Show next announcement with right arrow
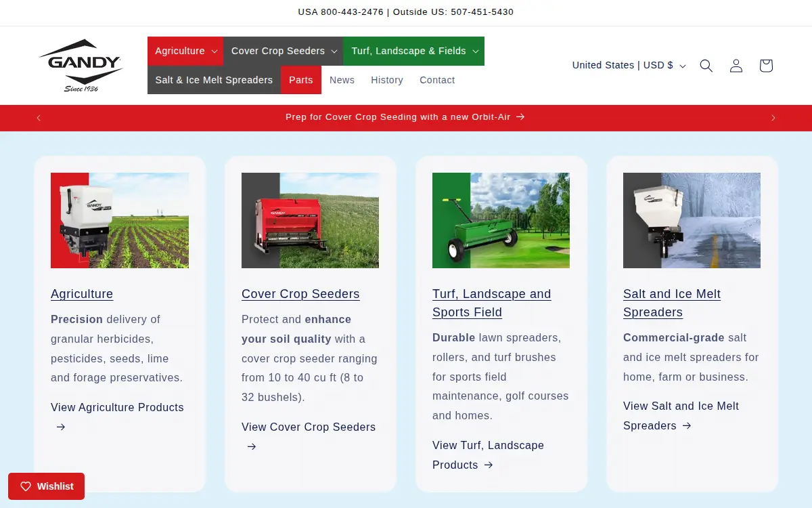This screenshot has width=812, height=508. point(773,118)
